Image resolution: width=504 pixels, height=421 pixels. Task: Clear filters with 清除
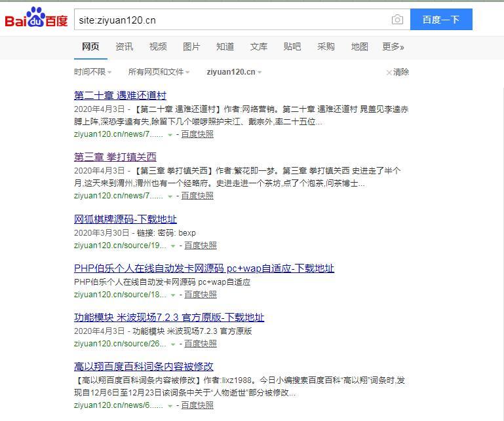[398, 72]
